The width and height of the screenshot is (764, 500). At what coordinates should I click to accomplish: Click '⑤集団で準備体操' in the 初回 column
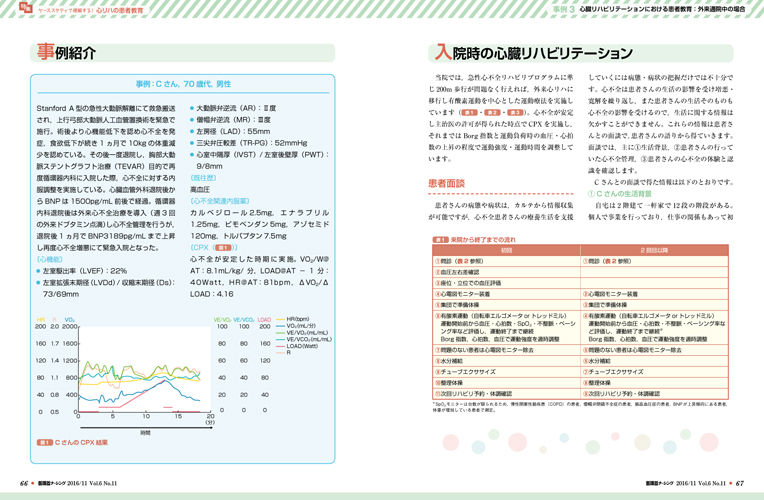(458, 305)
